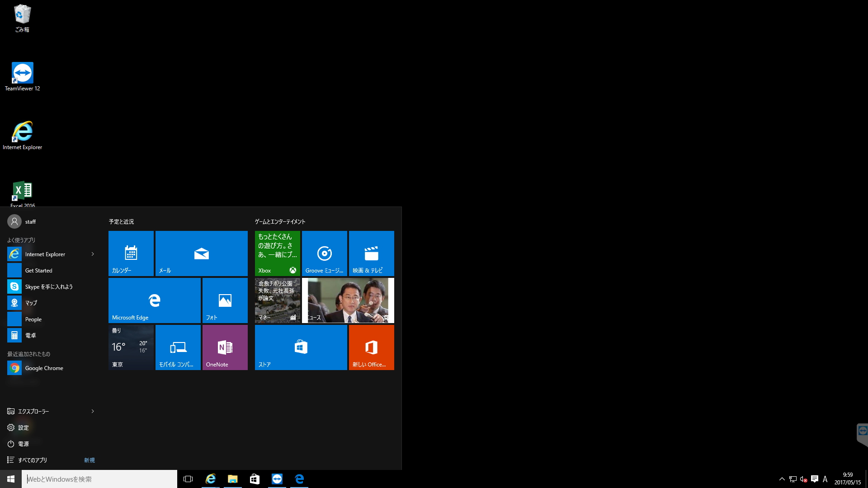The height and width of the screenshot is (488, 868).
Task: Open the 東京 weather tile
Action: pos(131,347)
